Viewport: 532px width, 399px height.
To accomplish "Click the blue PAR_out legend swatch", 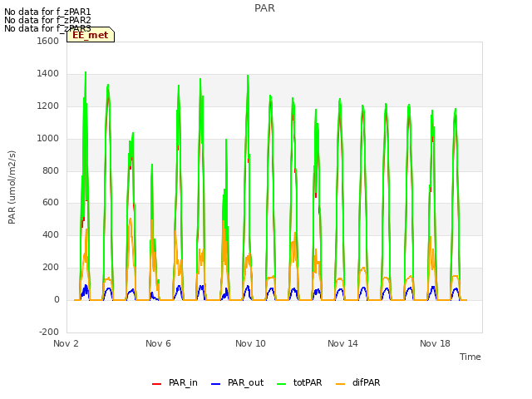I will [215, 384].
